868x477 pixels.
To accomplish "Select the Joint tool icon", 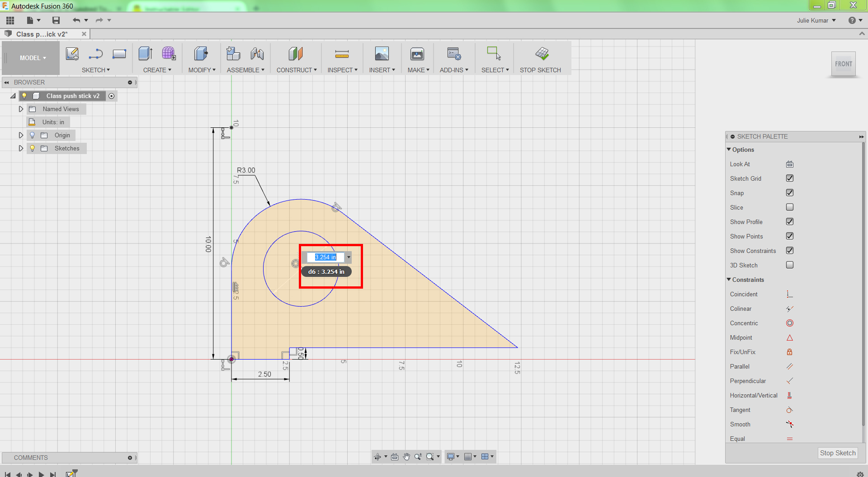I will click(x=257, y=54).
